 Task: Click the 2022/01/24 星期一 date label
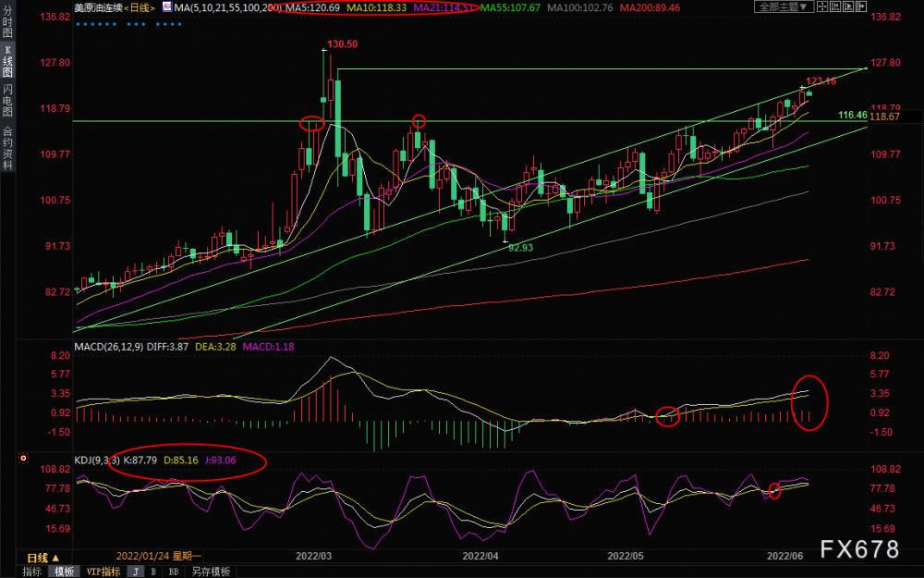[159, 556]
